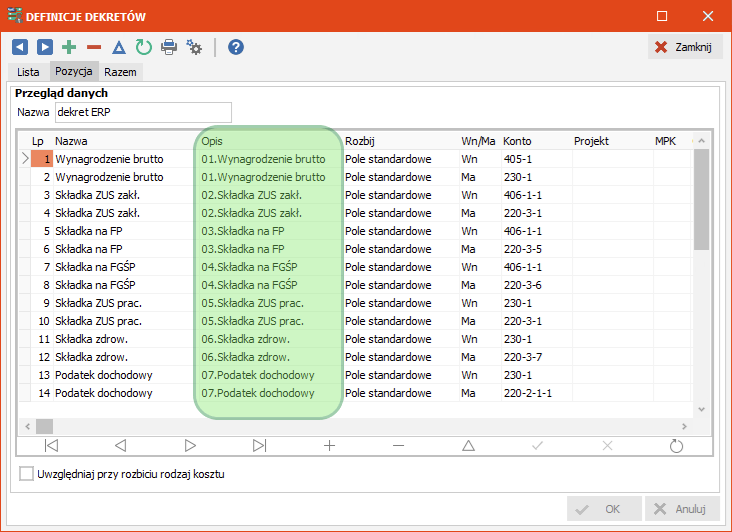The image size is (732, 532).
Task: Add new entry with green plus icon
Action: (69, 47)
